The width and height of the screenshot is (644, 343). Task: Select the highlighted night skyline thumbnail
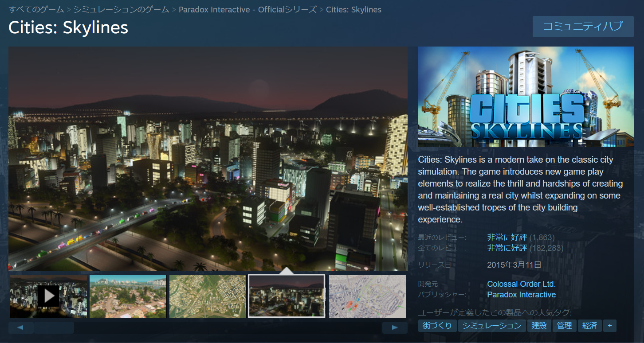(x=287, y=296)
